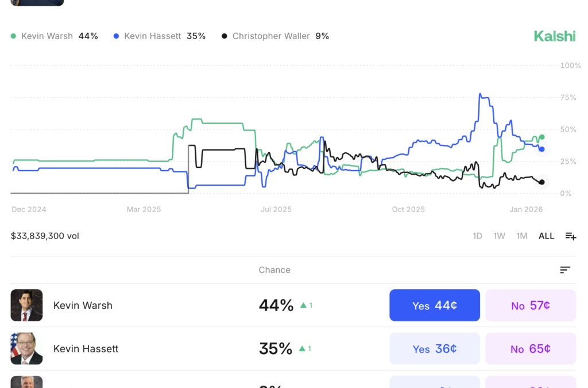Click Kevin Hassett's blue legend dot

(116, 36)
